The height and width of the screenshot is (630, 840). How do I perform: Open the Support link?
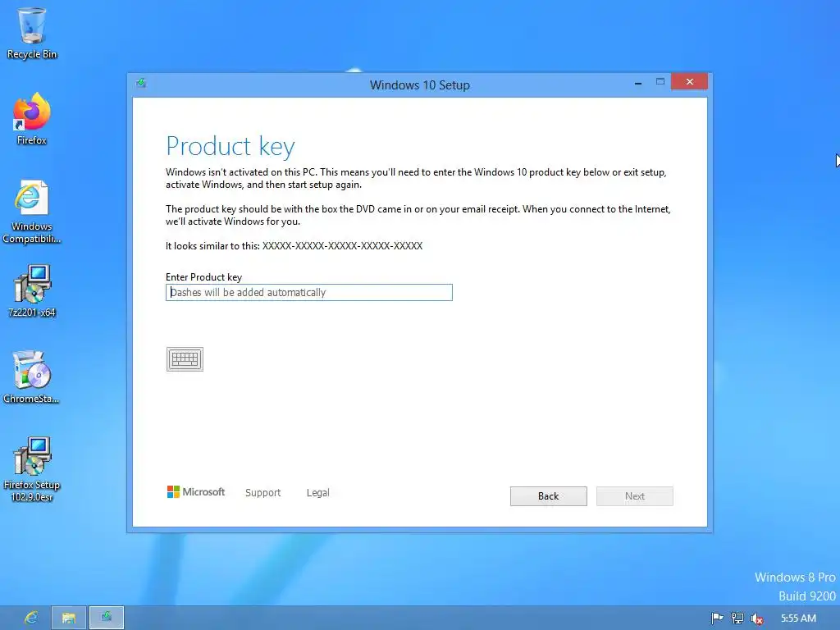(x=262, y=492)
